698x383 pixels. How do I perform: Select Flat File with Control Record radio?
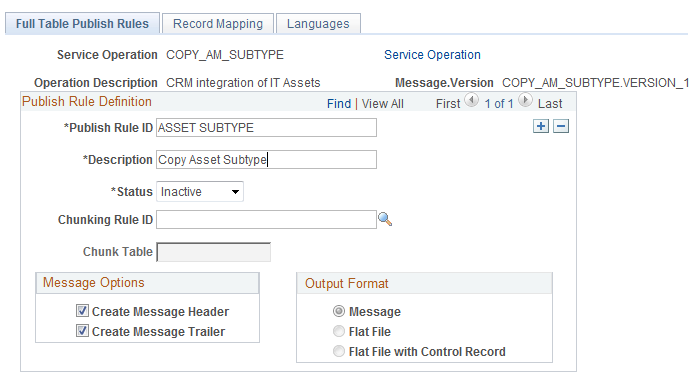click(x=339, y=351)
